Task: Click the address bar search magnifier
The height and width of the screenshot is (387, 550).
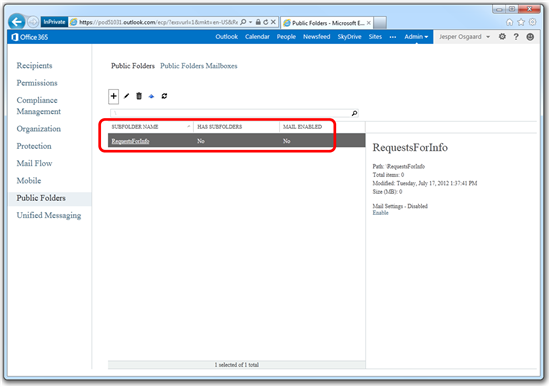Action: click(x=243, y=22)
